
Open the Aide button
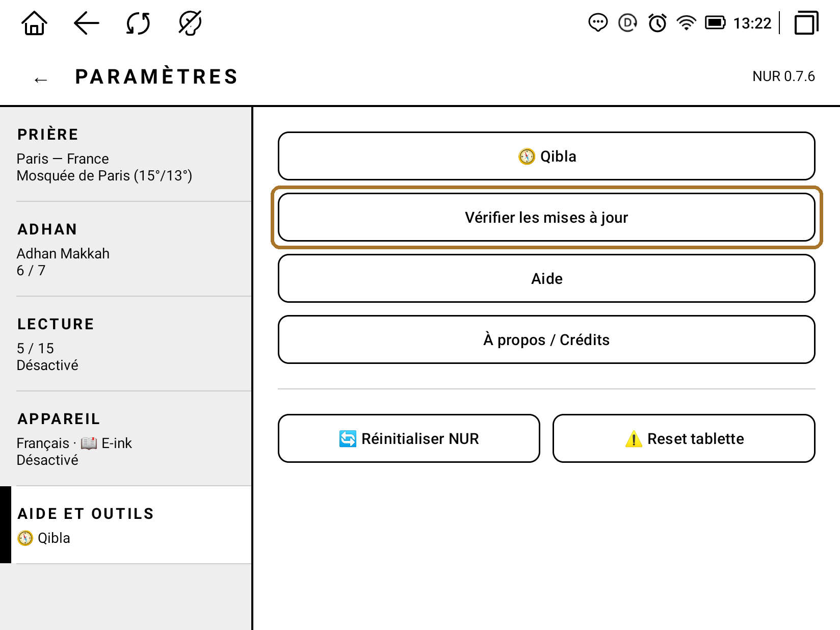pyautogui.click(x=546, y=278)
